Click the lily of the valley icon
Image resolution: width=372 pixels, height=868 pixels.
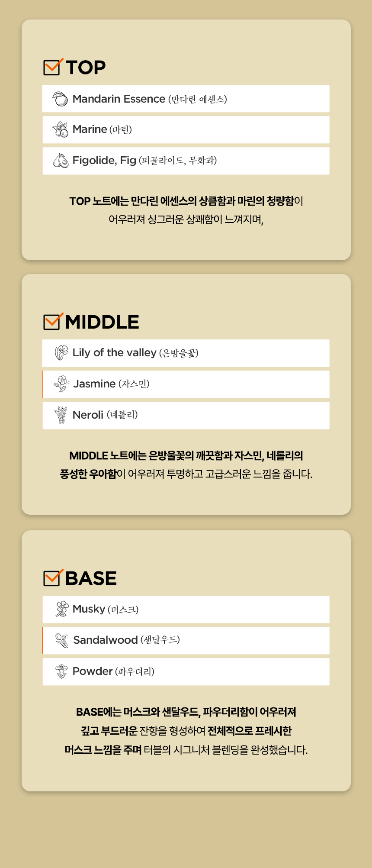coord(61,353)
